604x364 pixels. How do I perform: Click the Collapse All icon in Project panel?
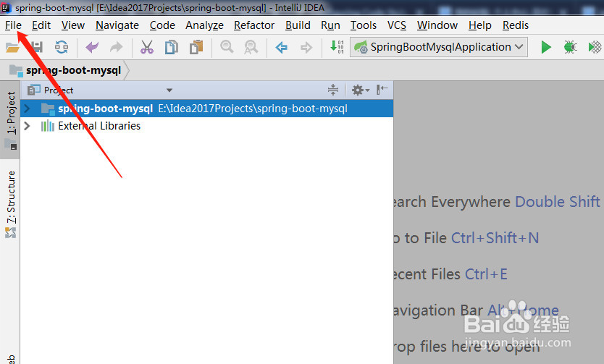(x=333, y=90)
